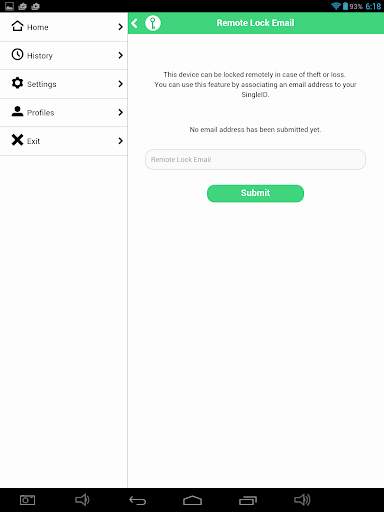Open the Profiles menu item
The width and height of the screenshot is (384, 512).
coord(64,113)
